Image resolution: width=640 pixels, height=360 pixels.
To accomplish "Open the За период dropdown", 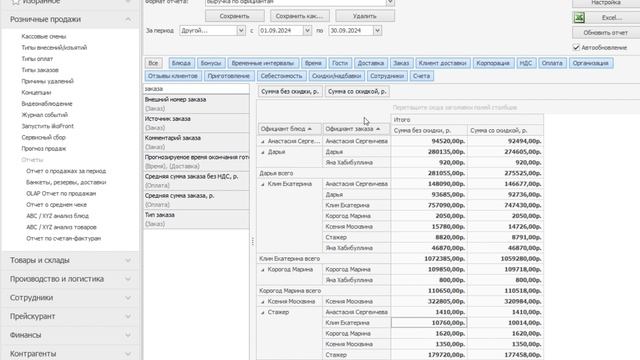I will point(241,31).
